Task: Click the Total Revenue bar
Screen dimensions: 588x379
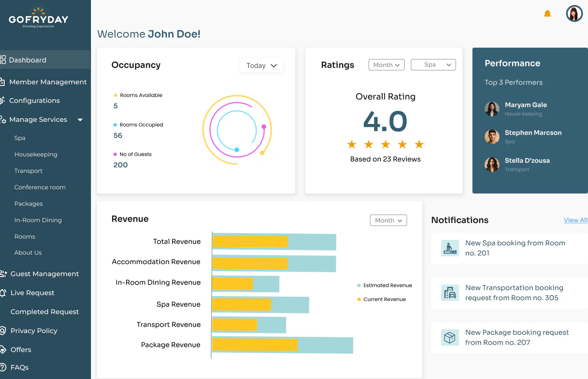Action: coord(274,242)
